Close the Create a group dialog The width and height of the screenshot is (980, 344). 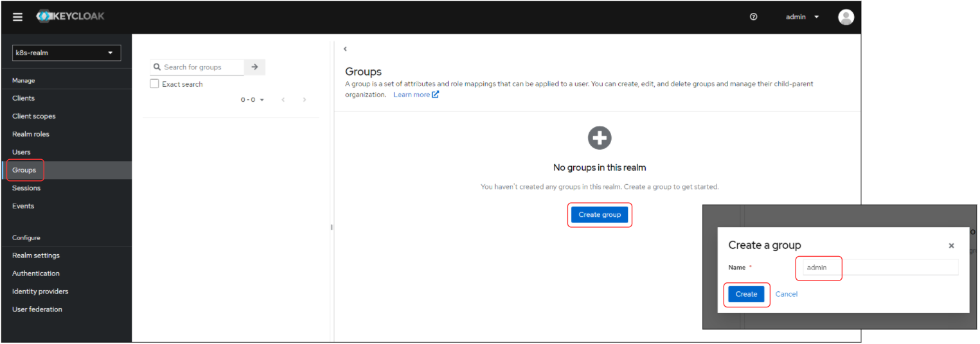pos(951,246)
